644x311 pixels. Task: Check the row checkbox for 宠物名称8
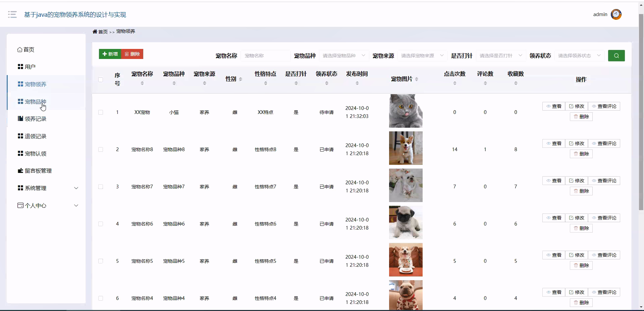click(x=101, y=149)
